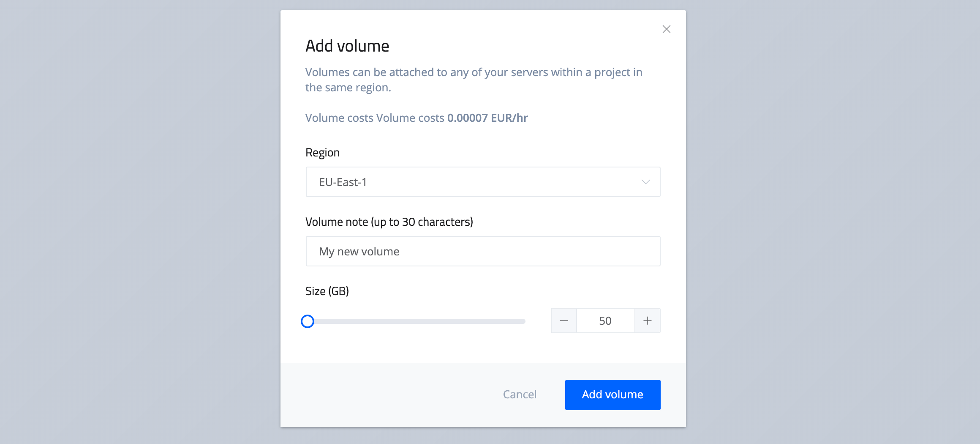Select the text 'My new volume'
This screenshot has width=980, height=444.
click(x=359, y=251)
